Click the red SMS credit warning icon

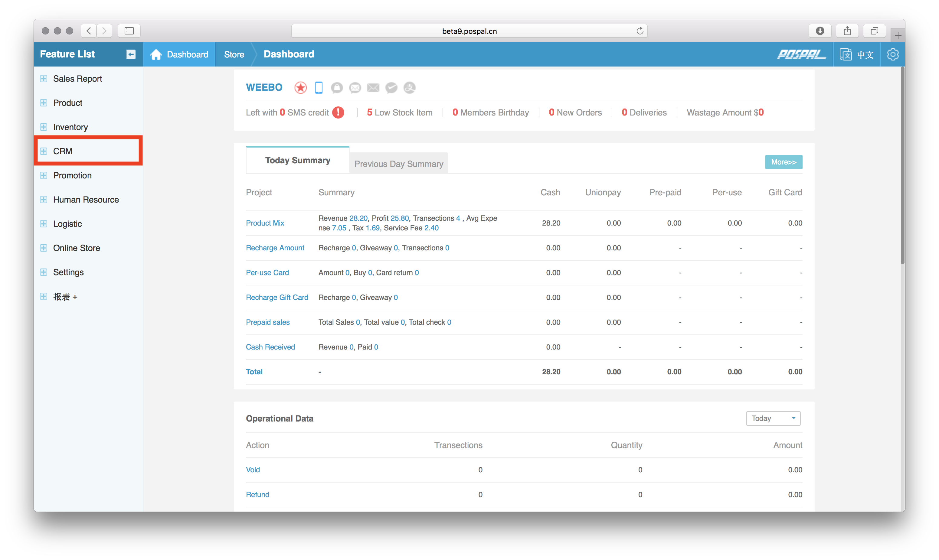tap(338, 112)
